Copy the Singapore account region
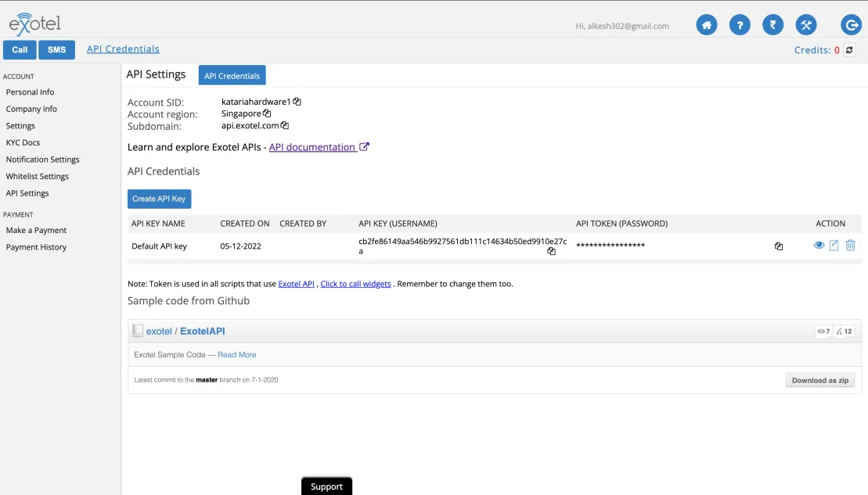 pyautogui.click(x=267, y=113)
